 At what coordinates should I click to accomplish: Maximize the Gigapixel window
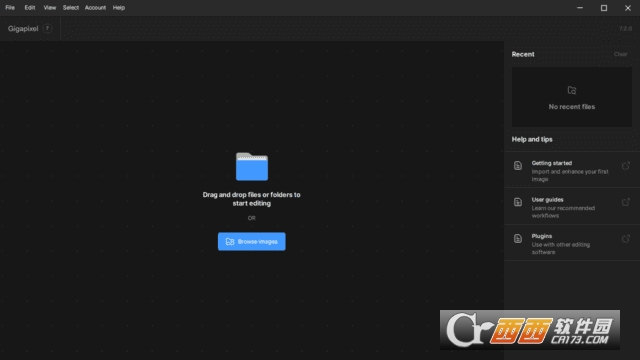(604, 8)
